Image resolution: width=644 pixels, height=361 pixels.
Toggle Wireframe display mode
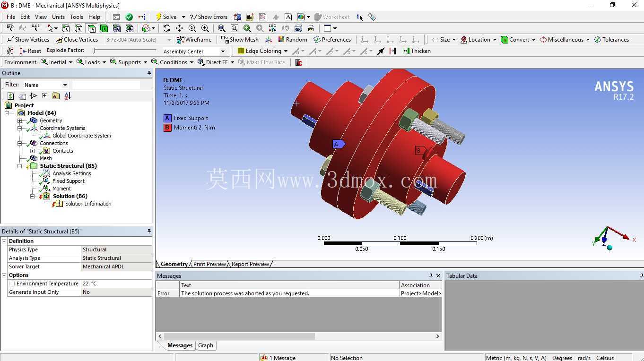click(194, 40)
